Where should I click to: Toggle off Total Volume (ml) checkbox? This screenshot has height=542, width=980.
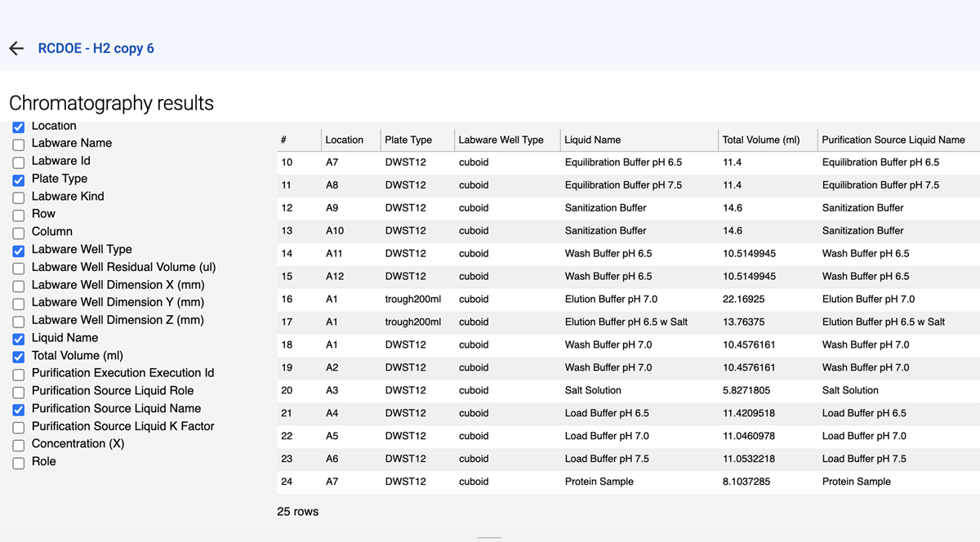19,357
